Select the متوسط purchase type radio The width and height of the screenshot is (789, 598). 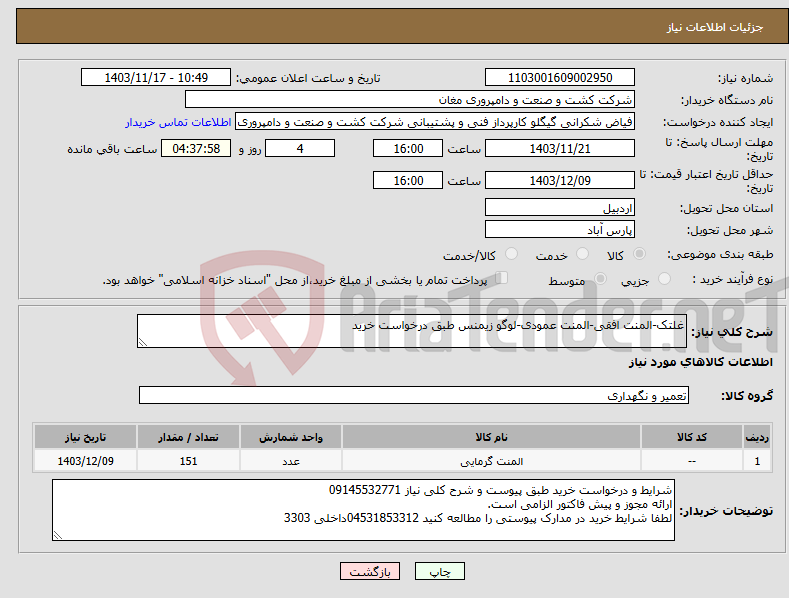(600, 279)
